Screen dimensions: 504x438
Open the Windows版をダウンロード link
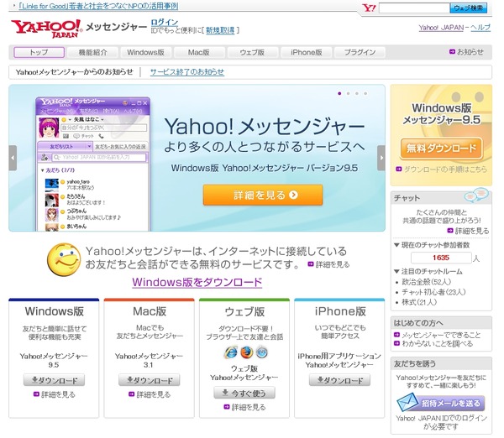tap(197, 283)
